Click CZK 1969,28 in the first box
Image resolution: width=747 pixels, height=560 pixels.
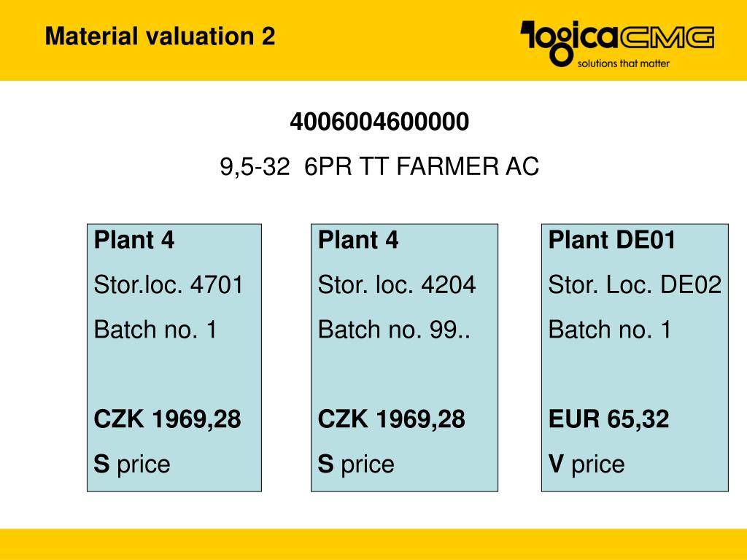pyautogui.click(x=167, y=419)
